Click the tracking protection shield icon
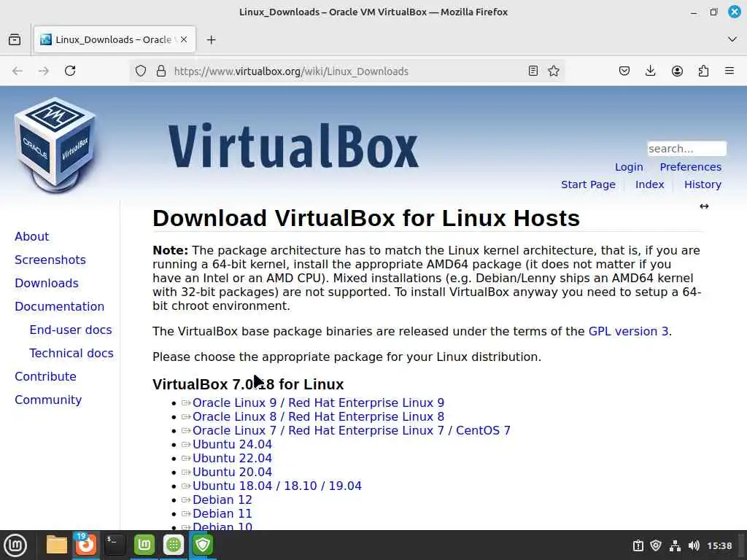Screen dimensions: 747x560 point(141,71)
